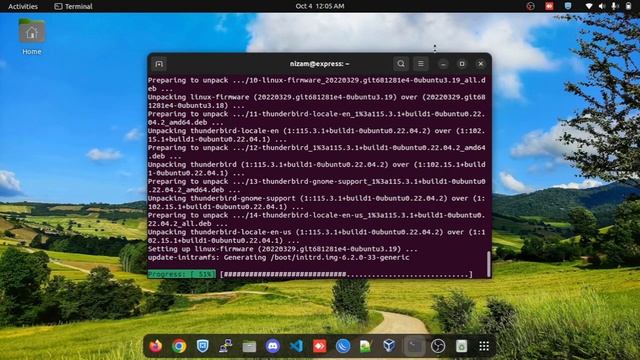Open the Terminal app menu in top bar

73,6
